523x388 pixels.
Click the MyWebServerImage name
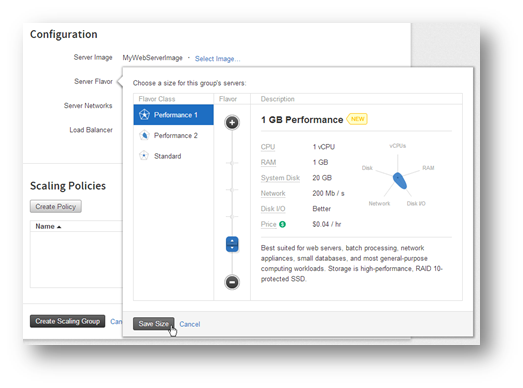click(x=152, y=58)
